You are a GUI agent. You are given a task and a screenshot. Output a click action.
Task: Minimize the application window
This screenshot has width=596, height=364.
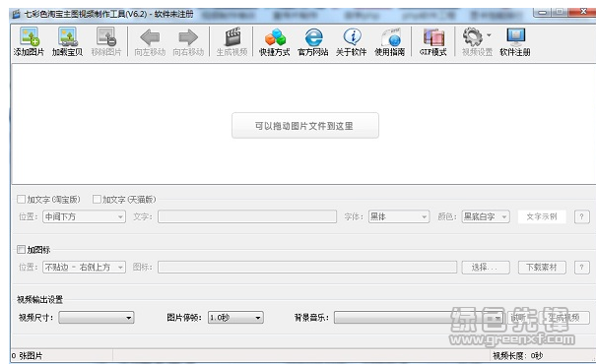[x=543, y=13]
